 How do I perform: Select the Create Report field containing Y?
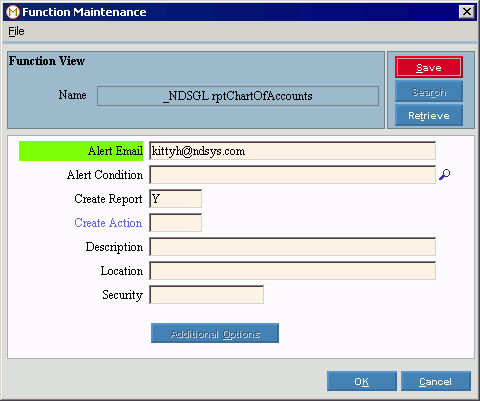[176, 199]
